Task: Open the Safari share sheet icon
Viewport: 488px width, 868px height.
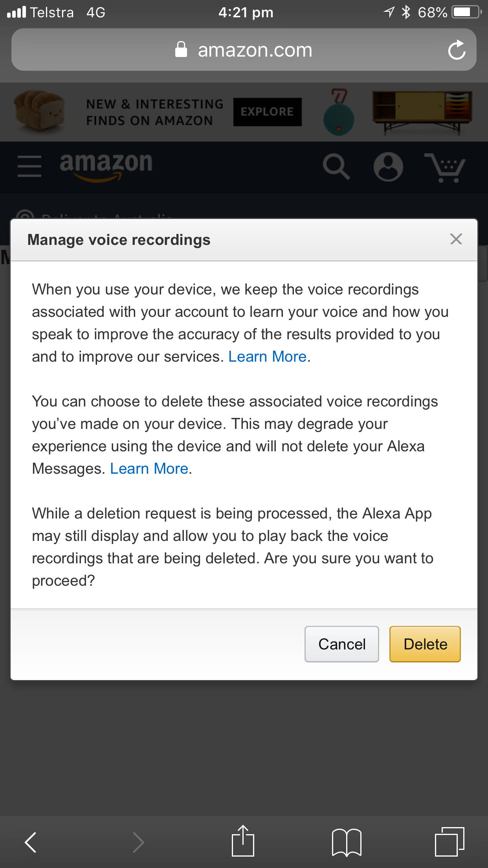Action: point(243,840)
